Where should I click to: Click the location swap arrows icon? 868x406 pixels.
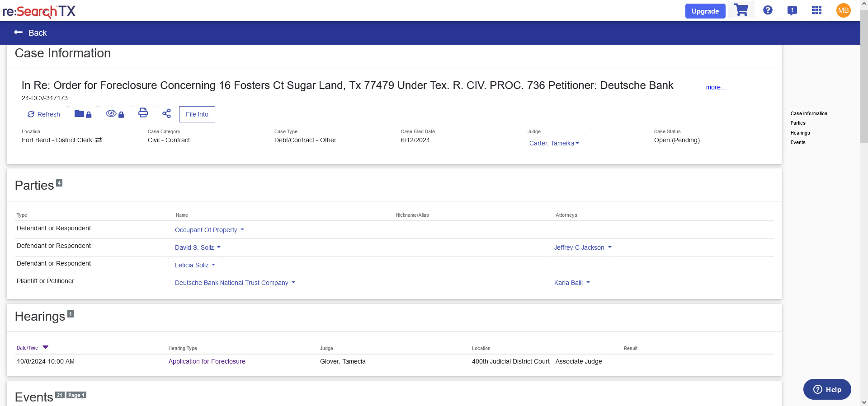pyautogui.click(x=99, y=140)
